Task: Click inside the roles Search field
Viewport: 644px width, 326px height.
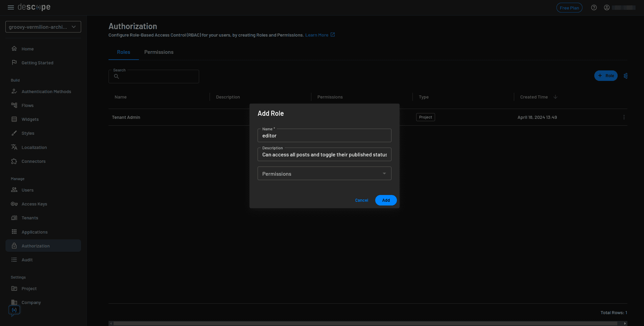Action: tap(154, 76)
